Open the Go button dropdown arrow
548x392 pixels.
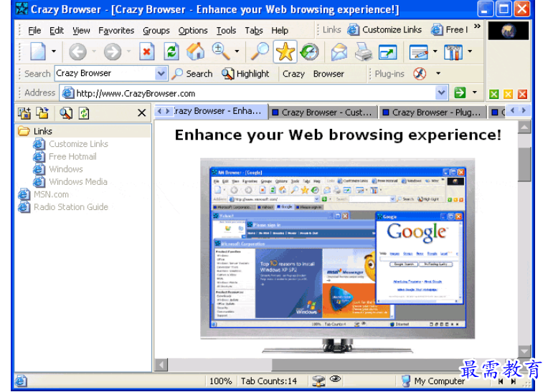[x=475, y=92]
